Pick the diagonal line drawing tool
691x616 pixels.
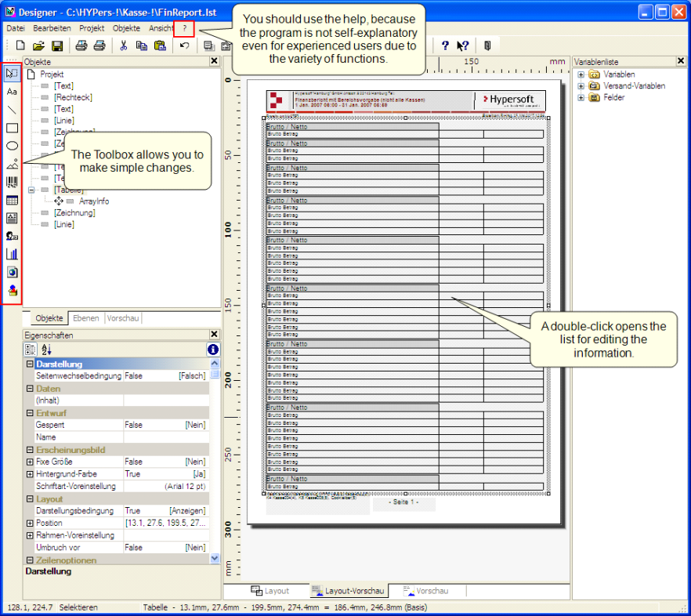click(x=12, y=110)
